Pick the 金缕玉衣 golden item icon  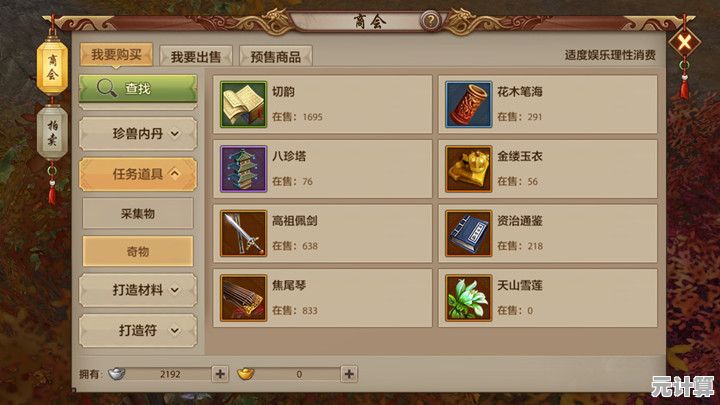coord(468,169)
